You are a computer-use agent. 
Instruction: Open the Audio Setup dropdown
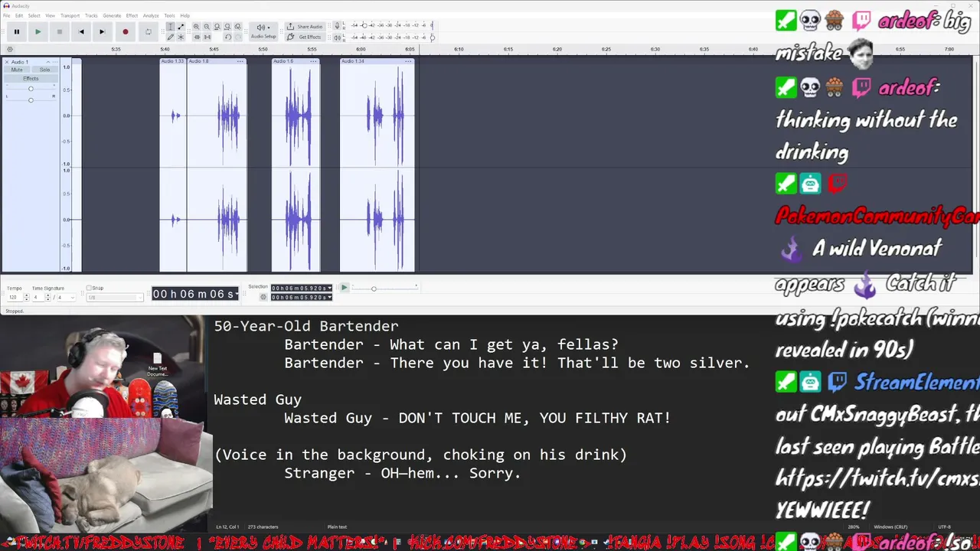coord(263,31)
